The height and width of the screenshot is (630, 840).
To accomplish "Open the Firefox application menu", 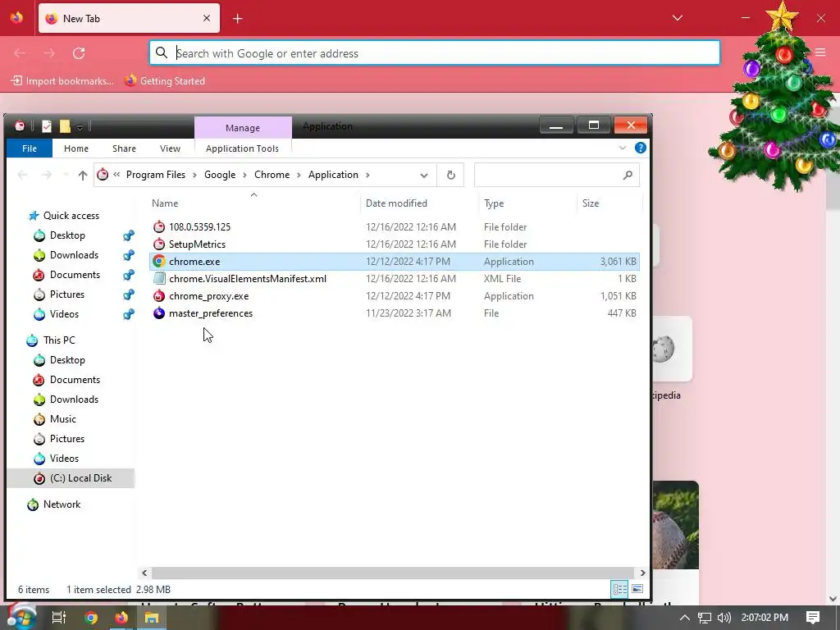I will point(820,52).
